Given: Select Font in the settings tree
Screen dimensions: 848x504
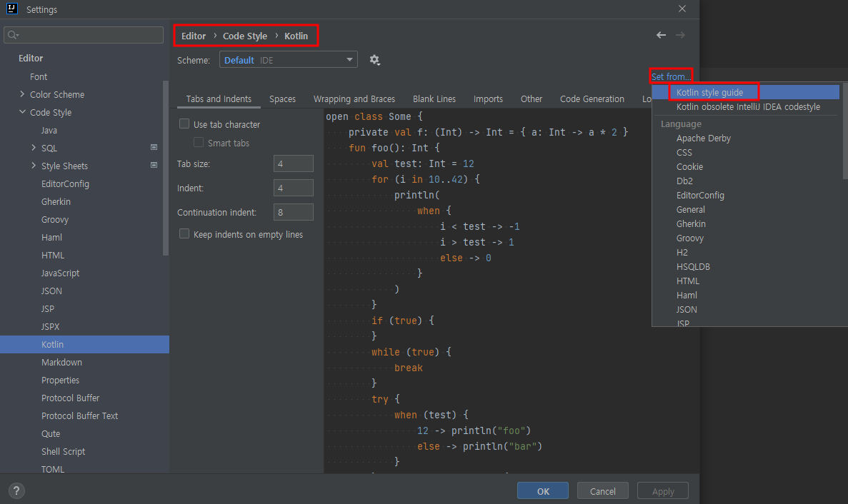Looking at the screenshot, I should point(39,76).
